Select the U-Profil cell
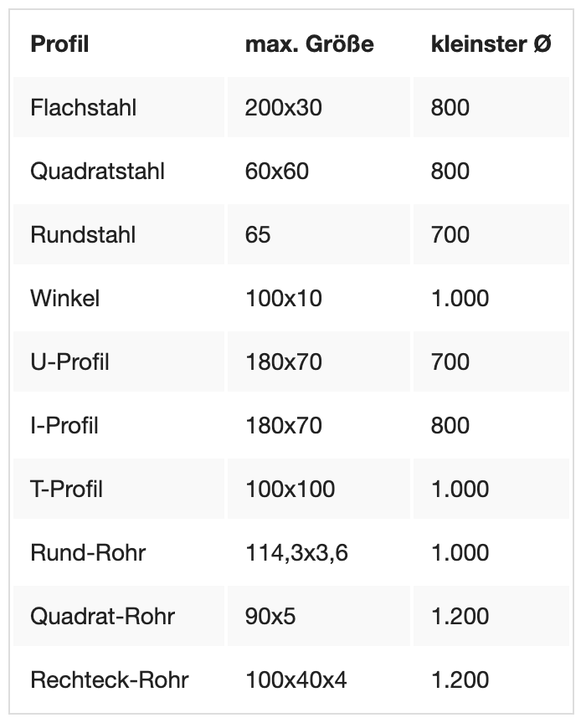The height and width of the screenshot is (728, 586). point(69,362)
